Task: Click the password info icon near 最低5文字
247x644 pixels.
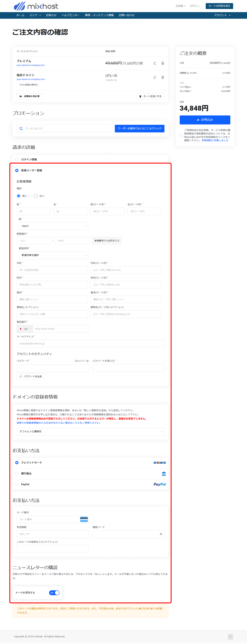Action: 87,361
